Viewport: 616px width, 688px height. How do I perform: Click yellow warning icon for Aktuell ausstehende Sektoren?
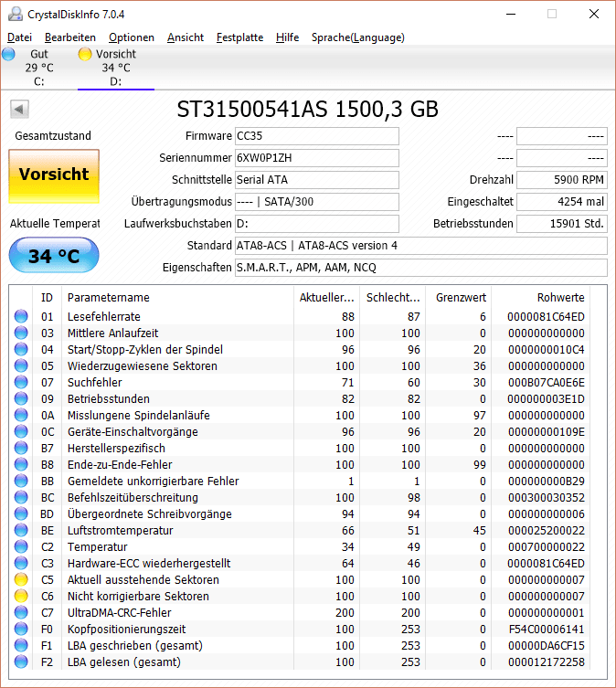pyautogui.click(x=21, y=579)
